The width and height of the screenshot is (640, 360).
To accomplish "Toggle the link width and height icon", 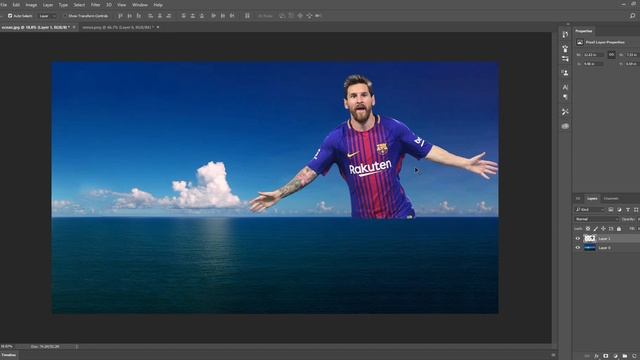I will point(611,54).
